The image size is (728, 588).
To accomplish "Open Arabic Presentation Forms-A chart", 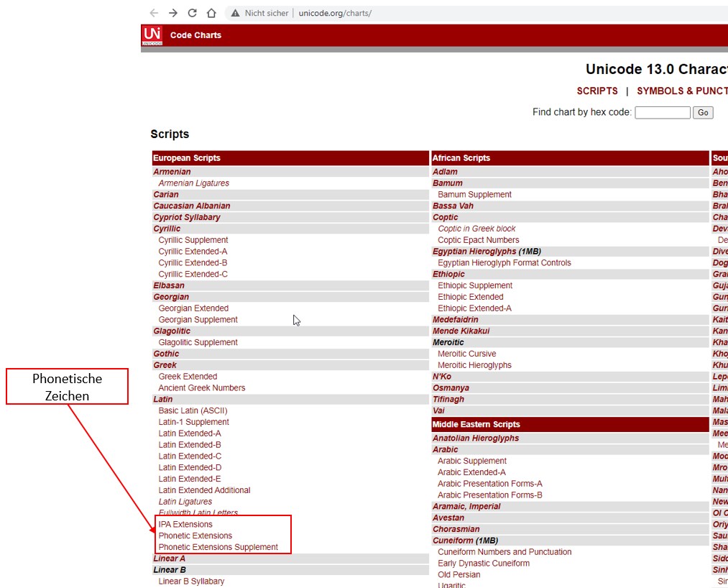I will click(x=489, y=484).
